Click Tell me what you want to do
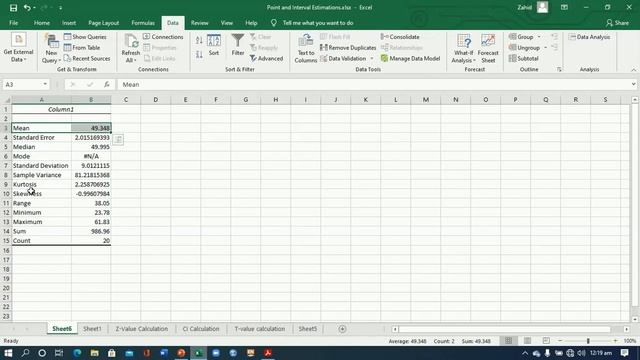Image resolution: width=640 pixels, height=360 pixels. (x=318, y=23)
